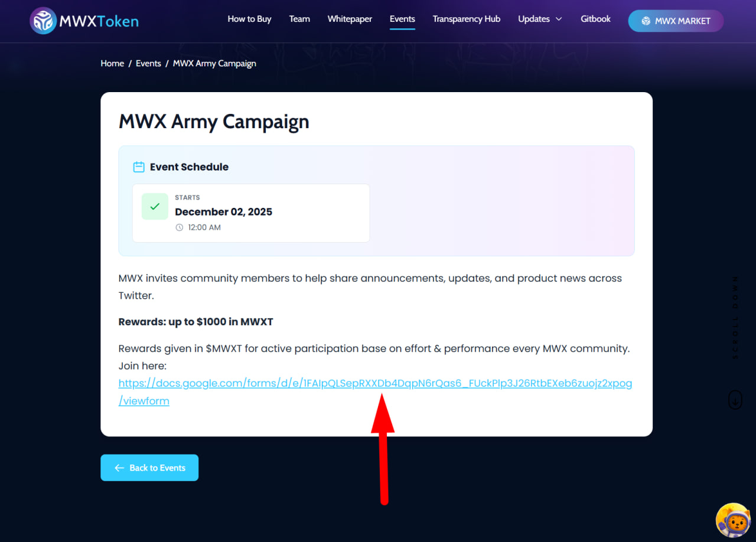Go to the Team menu item
Viewport: 756px width, 542px height.
(x=299, y=19)
